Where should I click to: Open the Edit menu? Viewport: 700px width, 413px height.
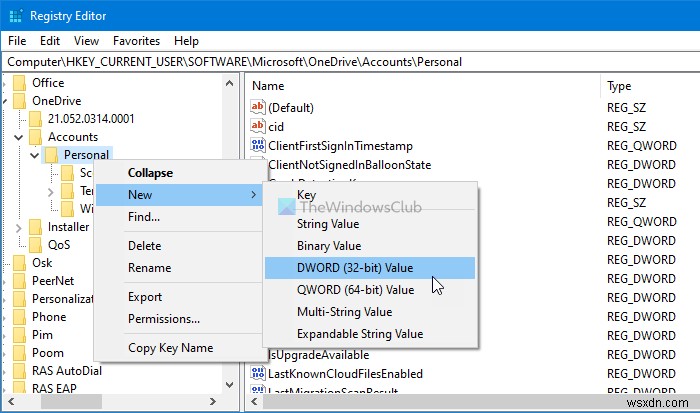(50, 41)
